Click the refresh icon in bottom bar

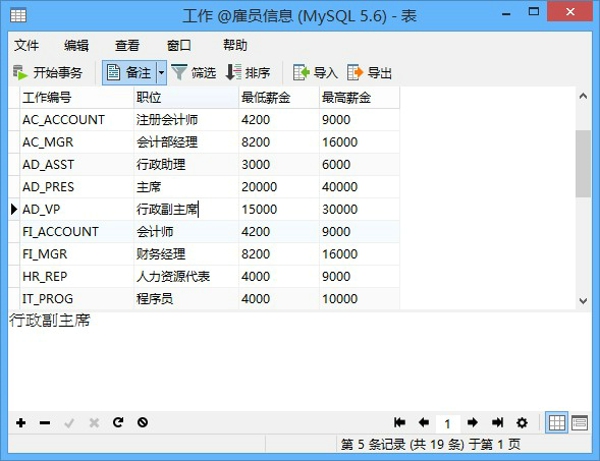tap(118, 423)
